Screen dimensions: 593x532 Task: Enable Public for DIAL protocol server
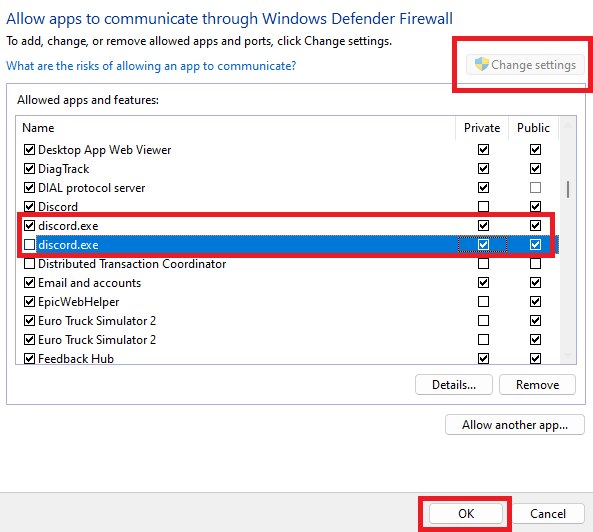[535, 188]
